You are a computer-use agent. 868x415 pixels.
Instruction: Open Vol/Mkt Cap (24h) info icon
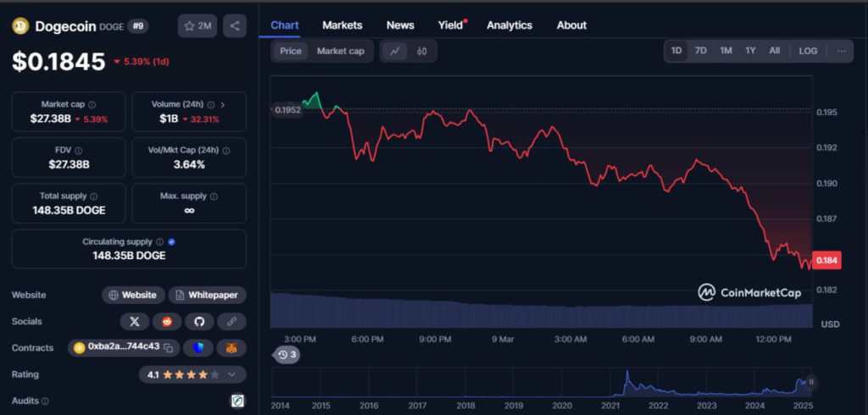pos(226,151)
